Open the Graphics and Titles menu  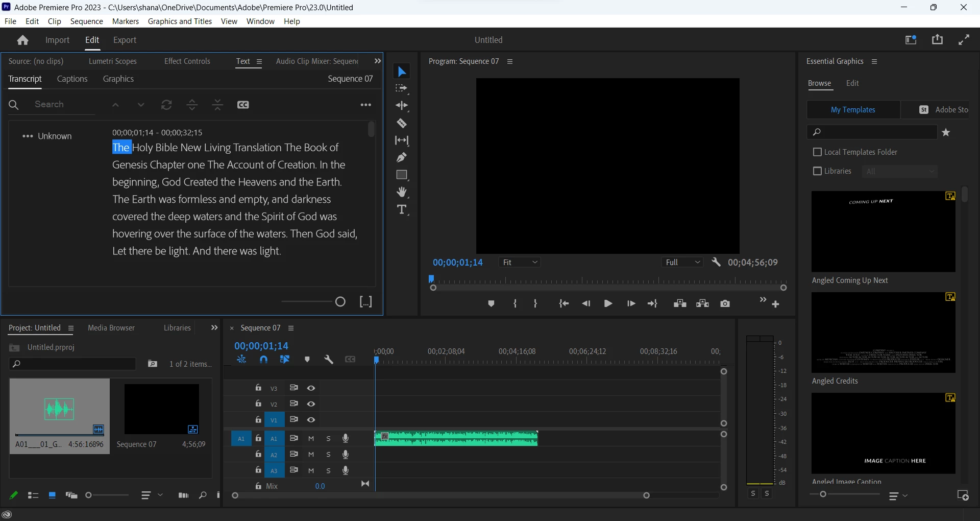180,21
